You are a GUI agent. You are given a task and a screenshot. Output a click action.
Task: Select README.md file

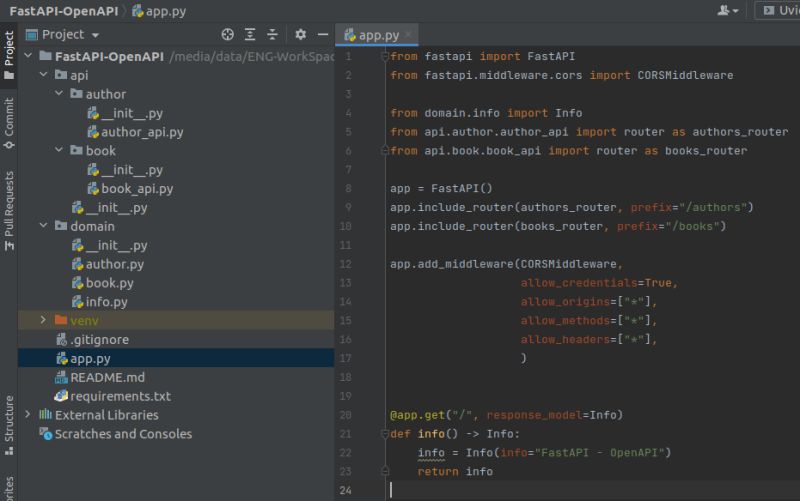pyautogui.click(x=99, y=377)
